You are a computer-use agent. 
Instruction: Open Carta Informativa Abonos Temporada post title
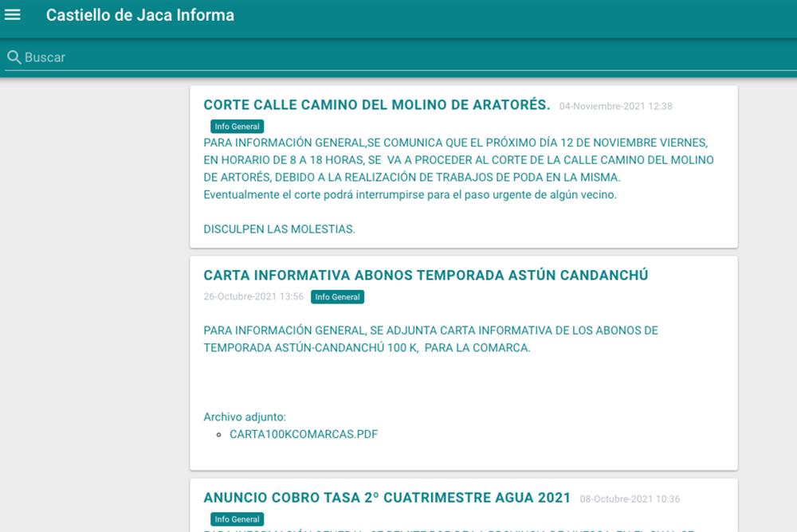[426, 276]
